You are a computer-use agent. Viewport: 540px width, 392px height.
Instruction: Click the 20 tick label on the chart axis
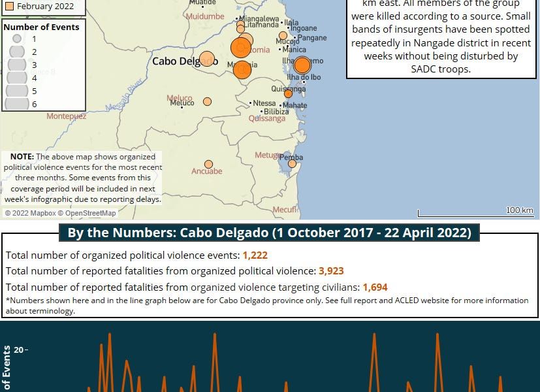click(19, 350)
